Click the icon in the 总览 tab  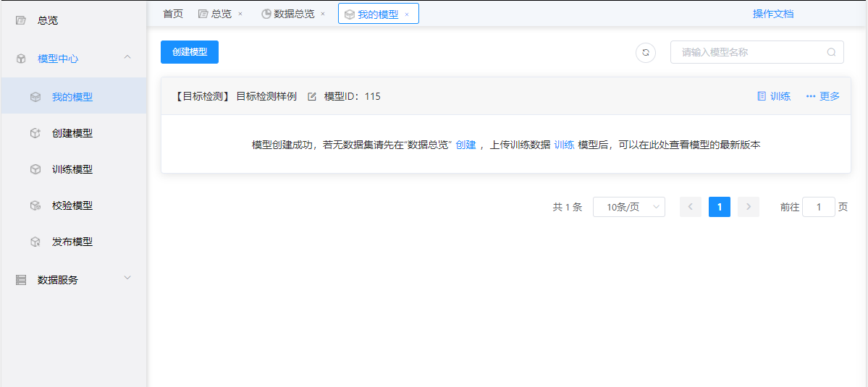203,14
